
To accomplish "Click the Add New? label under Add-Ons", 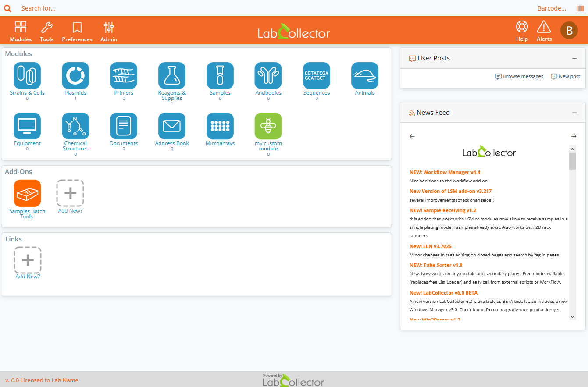I will [x=70, y=211].
